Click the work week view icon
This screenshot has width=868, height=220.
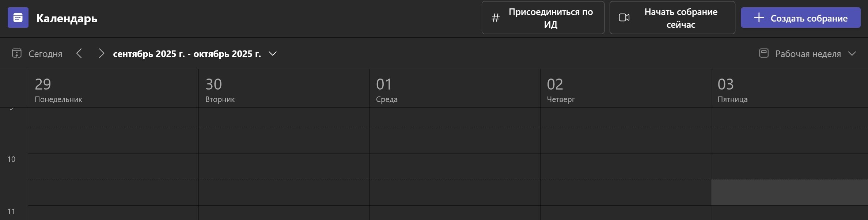point(764,53)
